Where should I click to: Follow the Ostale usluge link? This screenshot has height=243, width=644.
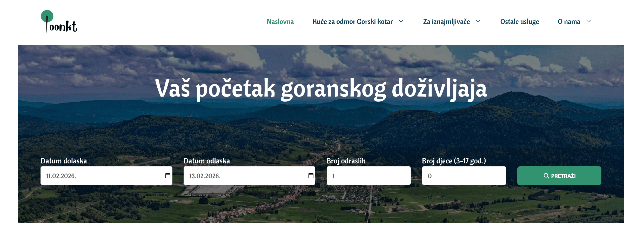tap(519, 22)
